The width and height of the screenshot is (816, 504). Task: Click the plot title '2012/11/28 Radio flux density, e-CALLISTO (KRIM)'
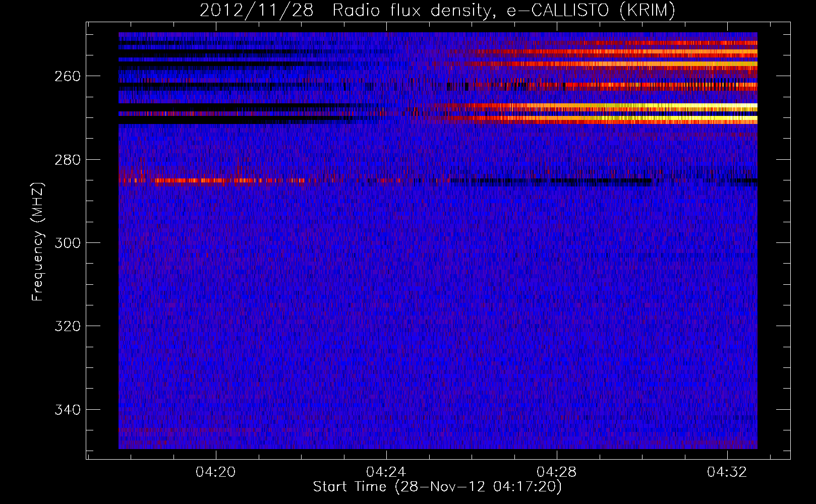[x=437, y=10]
